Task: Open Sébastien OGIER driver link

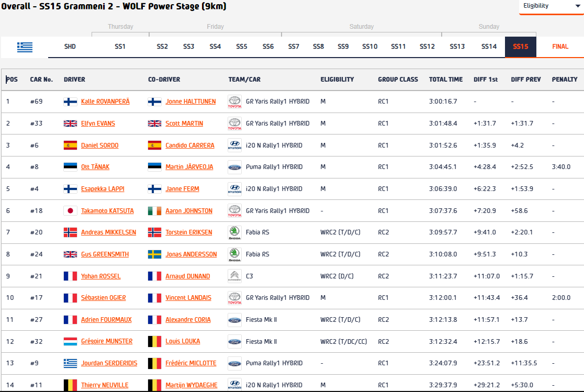Action: [104, 298]
